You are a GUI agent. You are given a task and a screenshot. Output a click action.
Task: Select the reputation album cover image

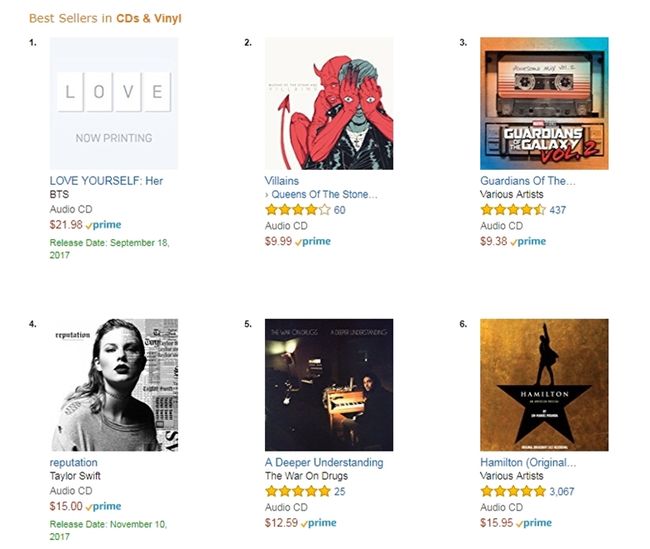114,385
